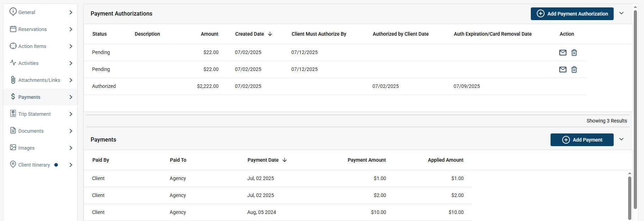Click the Activities pulse icon
644x221 pixels.
pos(13,62)
